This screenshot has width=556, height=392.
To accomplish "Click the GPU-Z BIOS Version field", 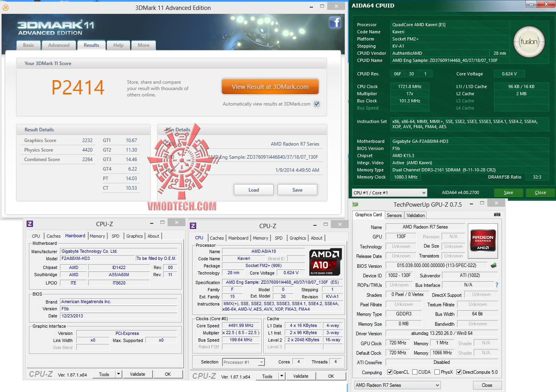I will point(436,265).
